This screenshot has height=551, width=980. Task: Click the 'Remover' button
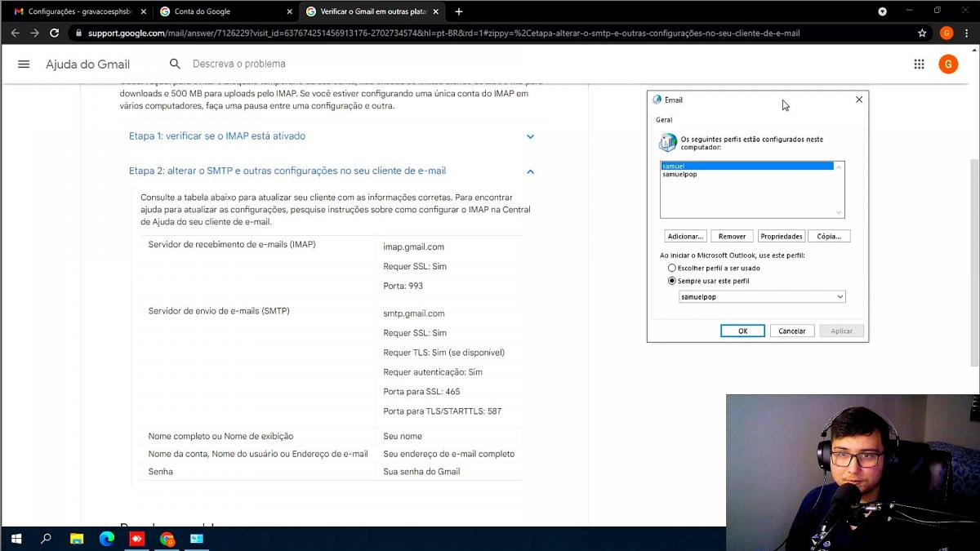tap(732, 236)
